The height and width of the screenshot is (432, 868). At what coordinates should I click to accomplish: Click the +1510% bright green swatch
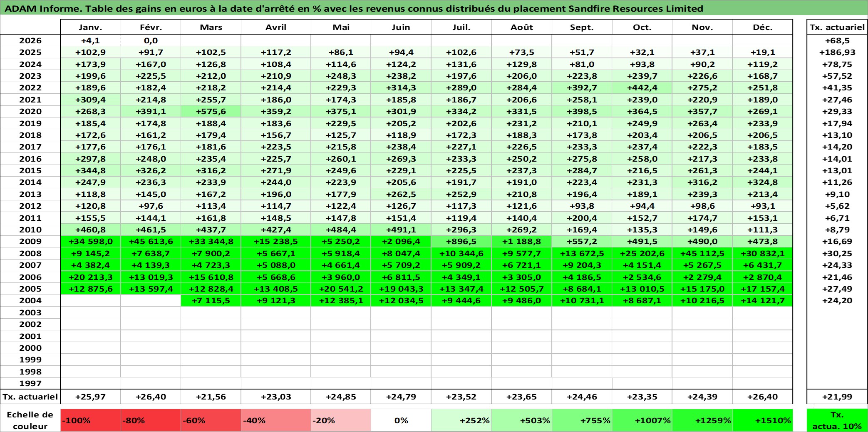pos(762,420)
